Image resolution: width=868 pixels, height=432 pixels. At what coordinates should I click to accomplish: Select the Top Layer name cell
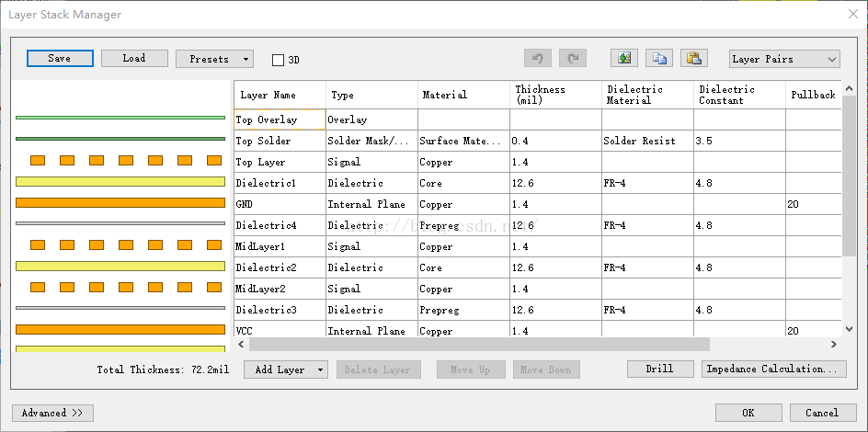pyautogui.click(x=280, y=162)
